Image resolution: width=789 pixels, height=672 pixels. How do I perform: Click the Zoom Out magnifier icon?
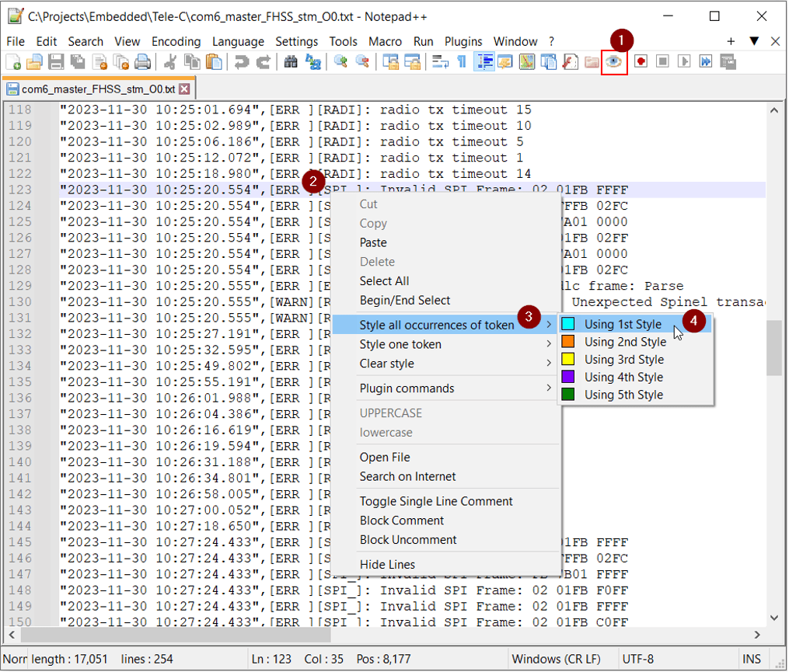point(362,62)
